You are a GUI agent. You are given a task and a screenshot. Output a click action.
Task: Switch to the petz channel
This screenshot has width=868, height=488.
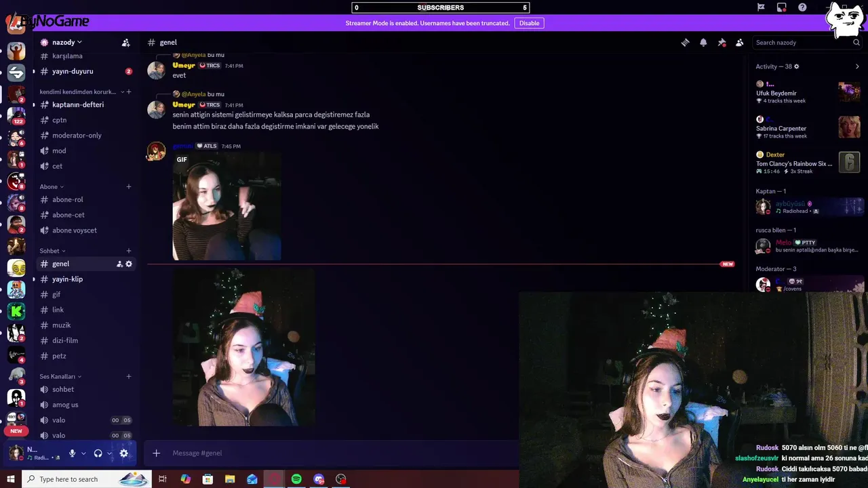(85, 356)
